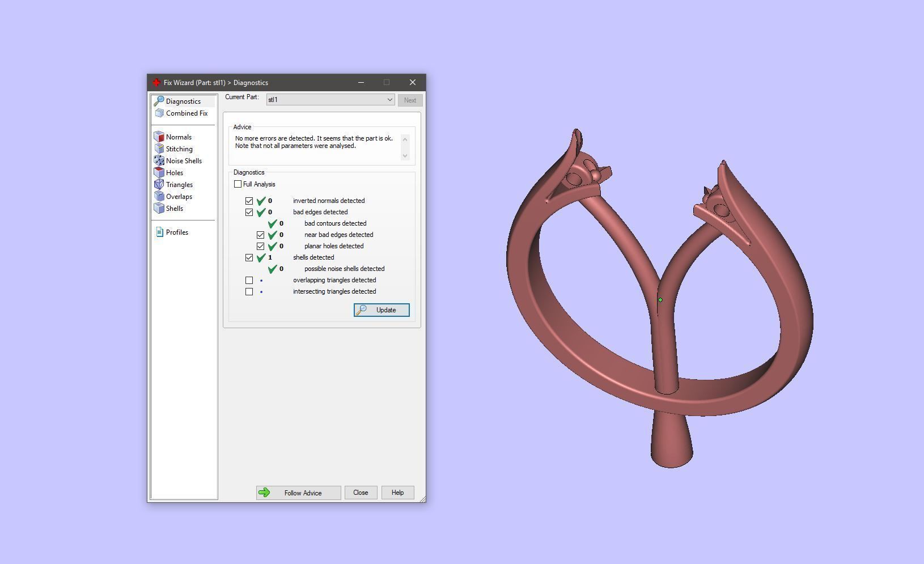Image resolution: width=924 pixels, height=564 pixels.
Task: Click the green arrow on Follow Advice
Action: click(x=264, y=493)
